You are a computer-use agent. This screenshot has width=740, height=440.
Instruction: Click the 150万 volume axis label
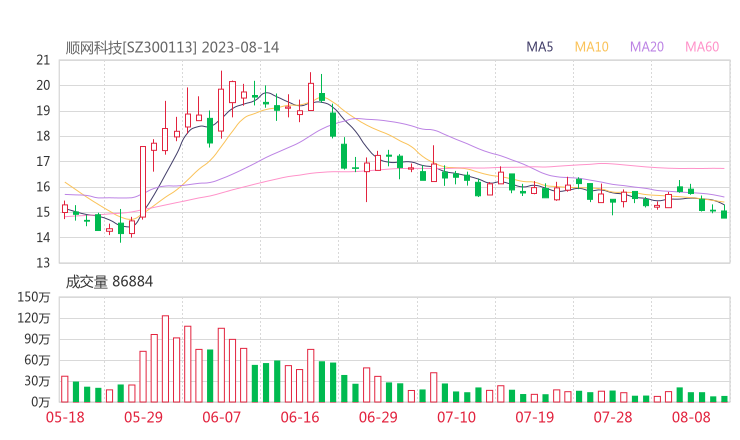tap(34, 297)
